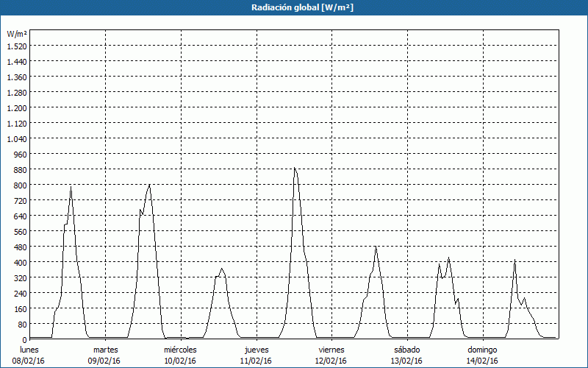Click the top of Monday's radiation peak
Image resolution: width=588 pixels, height=368 pixels.
pos(71,187)
